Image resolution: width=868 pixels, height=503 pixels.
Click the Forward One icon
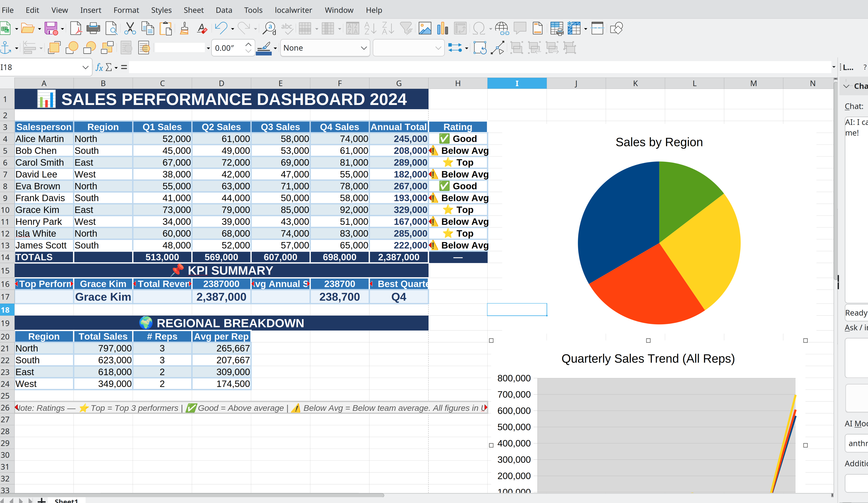coord(72,47)
